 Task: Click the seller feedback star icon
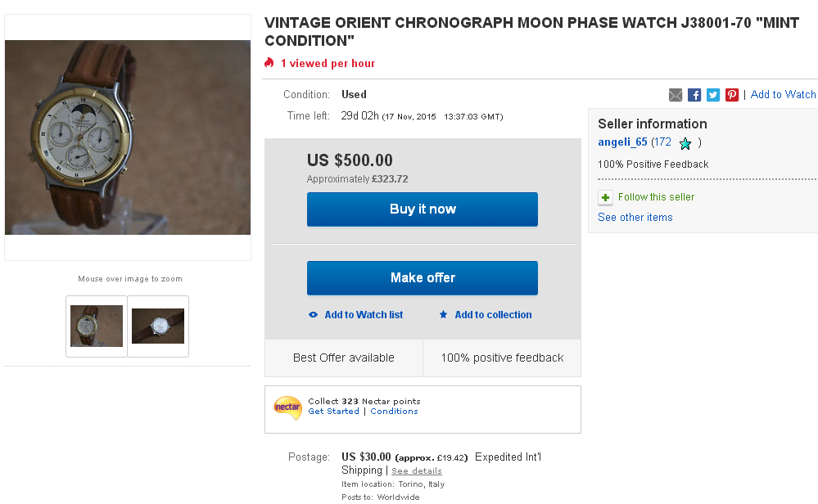[685, 143]
